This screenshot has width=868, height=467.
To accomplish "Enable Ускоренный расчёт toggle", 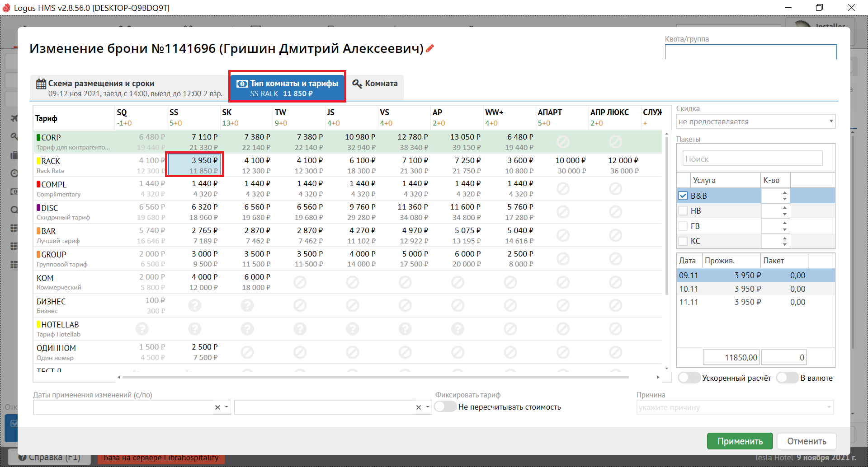I will (x=689, y=378).
